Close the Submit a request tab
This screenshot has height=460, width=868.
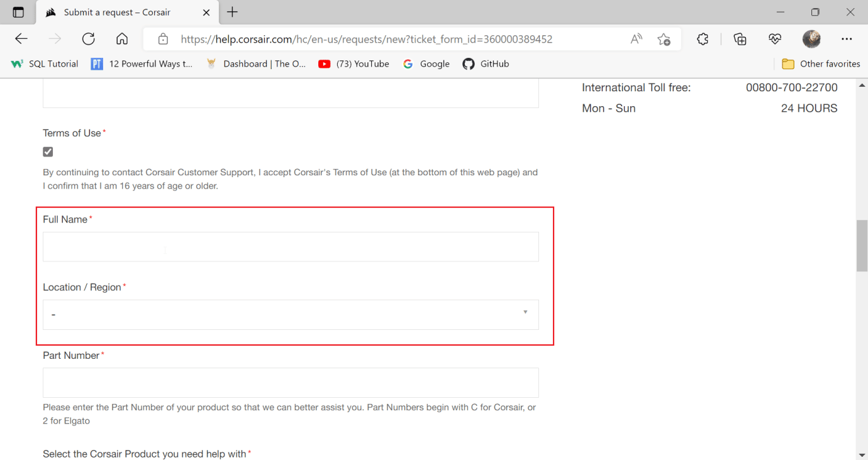(x=206, y=12)
